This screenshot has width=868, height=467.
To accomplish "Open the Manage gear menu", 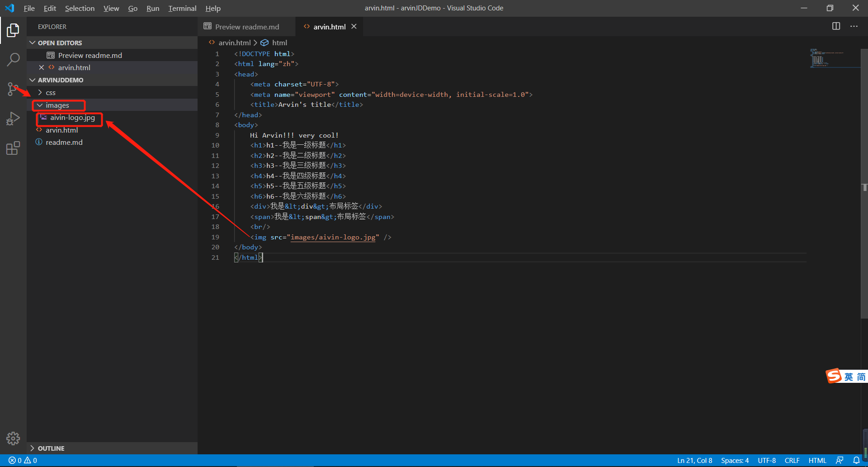I will pos(13,438).
